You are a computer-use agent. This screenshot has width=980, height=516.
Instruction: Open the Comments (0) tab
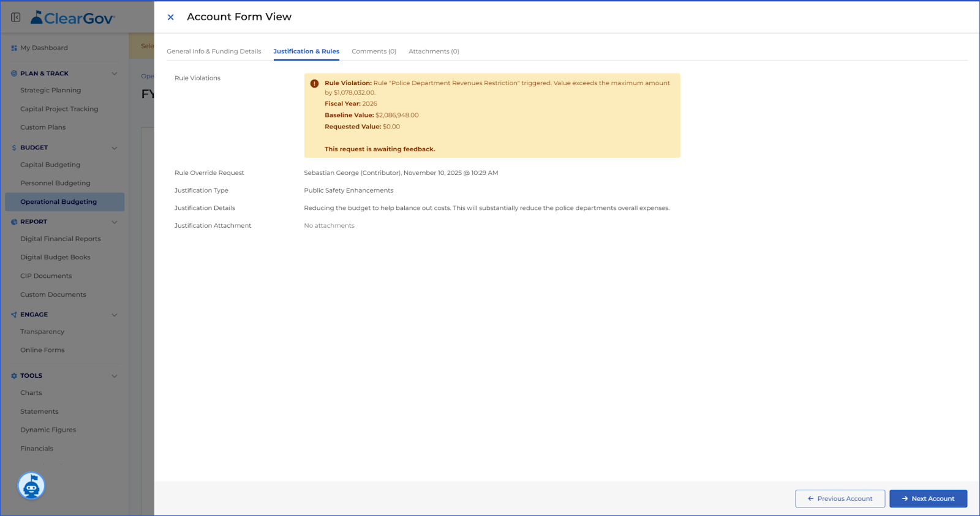pyautogui.click(x=374, y=51)
